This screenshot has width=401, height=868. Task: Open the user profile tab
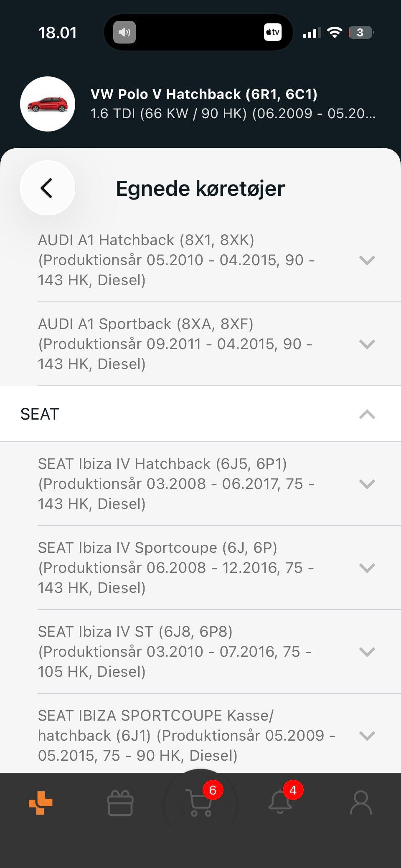pyautogui.click(x=360, y=802)
